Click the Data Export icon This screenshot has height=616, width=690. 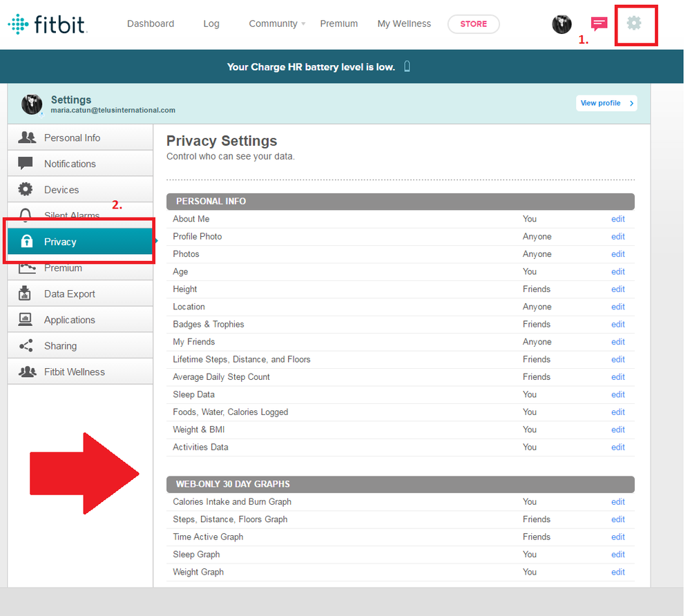(x=25, y=293)
